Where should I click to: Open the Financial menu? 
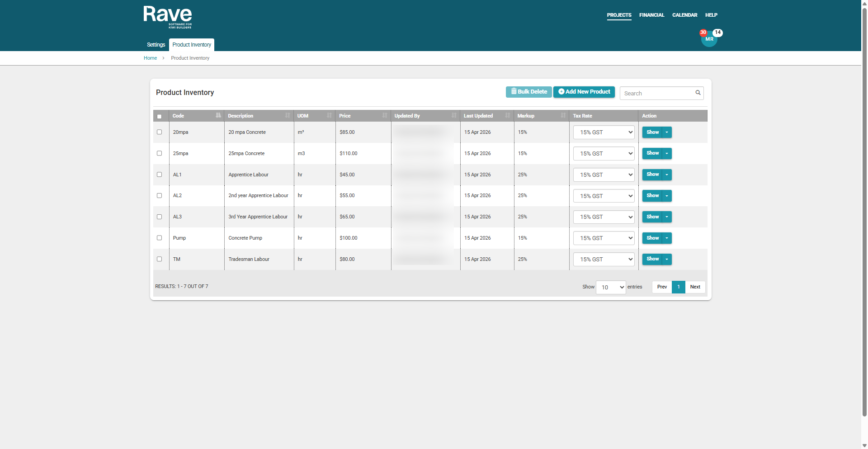(x=651, y=15)
